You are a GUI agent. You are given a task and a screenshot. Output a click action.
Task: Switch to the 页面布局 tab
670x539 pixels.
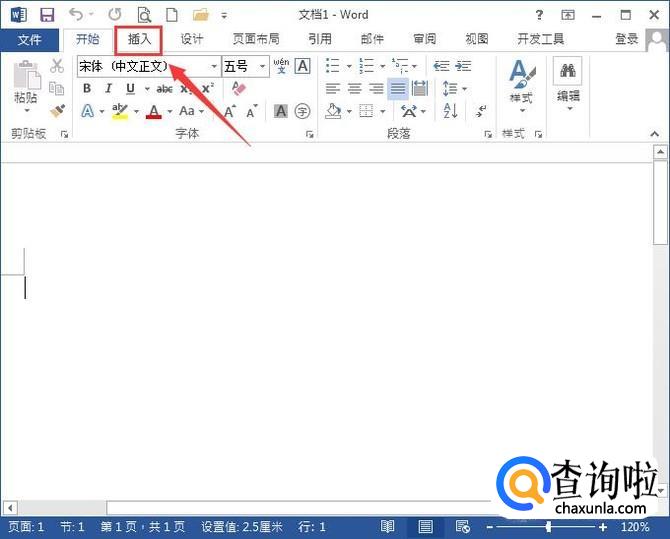pyautogui.click(x=256, y=39)
